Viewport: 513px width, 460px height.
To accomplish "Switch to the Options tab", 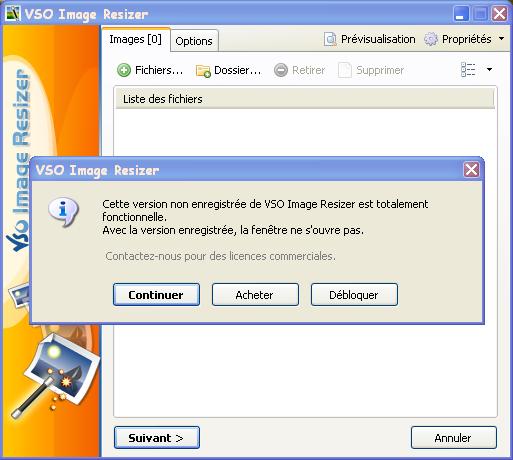I will [x=194, y=41].
